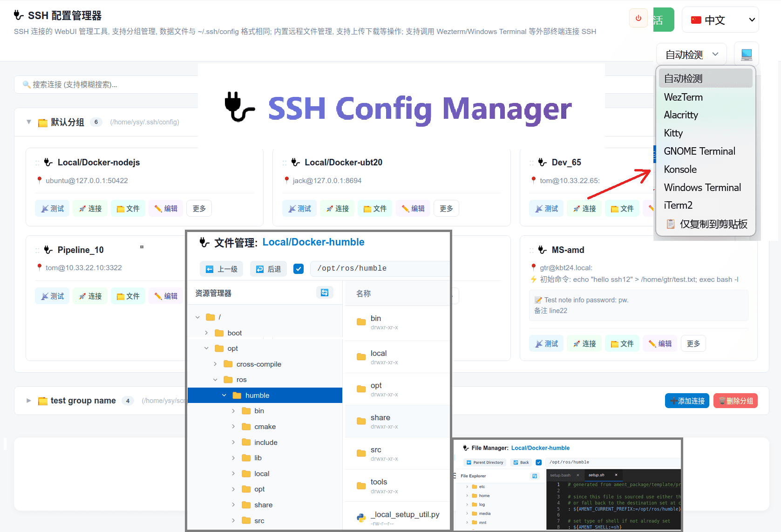Open files for Dev_65

tap(622, 208)
